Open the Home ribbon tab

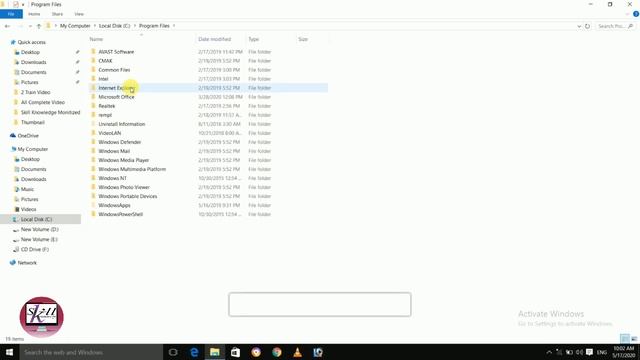pyautogui.click(x=34, y=14)
